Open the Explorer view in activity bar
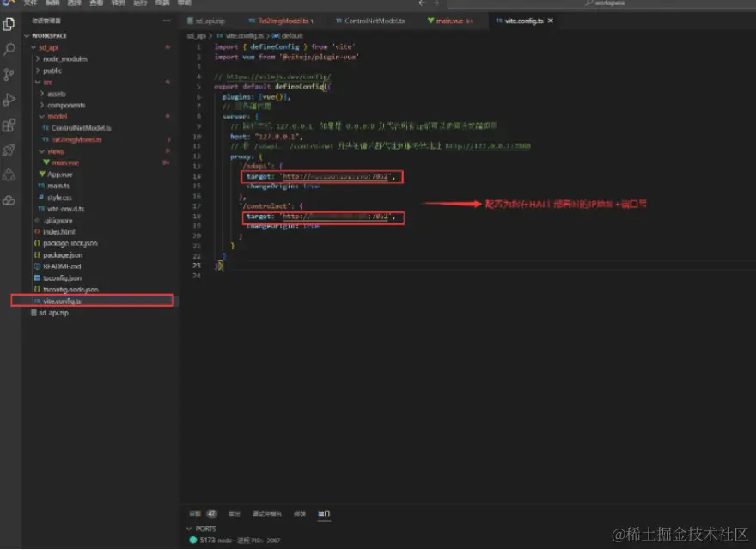 (x=9, y=24)
